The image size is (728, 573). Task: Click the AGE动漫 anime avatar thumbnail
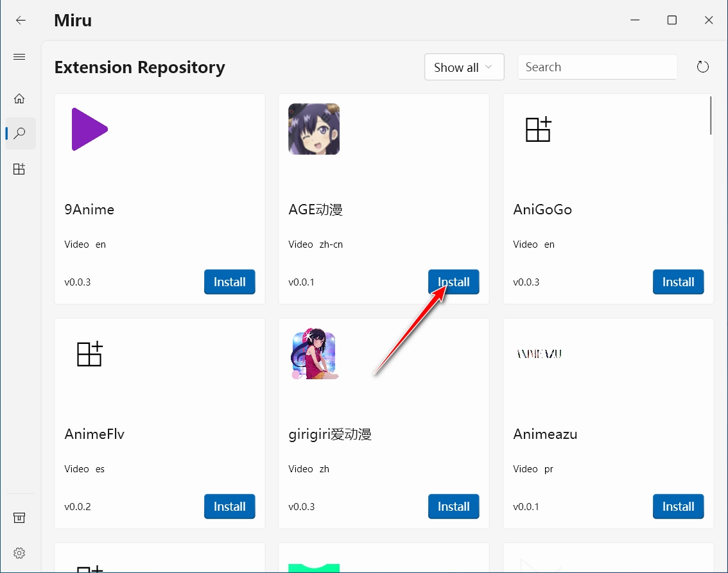[x=314, y=129]
